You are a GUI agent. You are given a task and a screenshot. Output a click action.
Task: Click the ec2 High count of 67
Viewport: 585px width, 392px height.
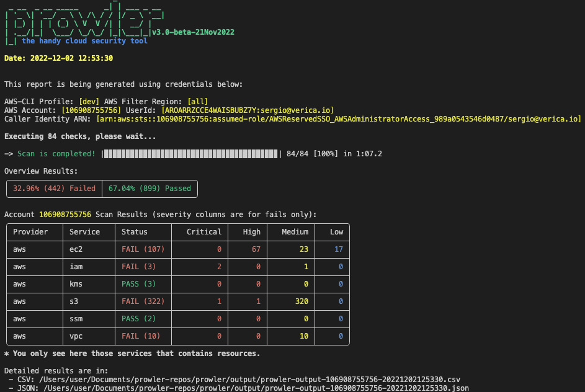(253, 249)
